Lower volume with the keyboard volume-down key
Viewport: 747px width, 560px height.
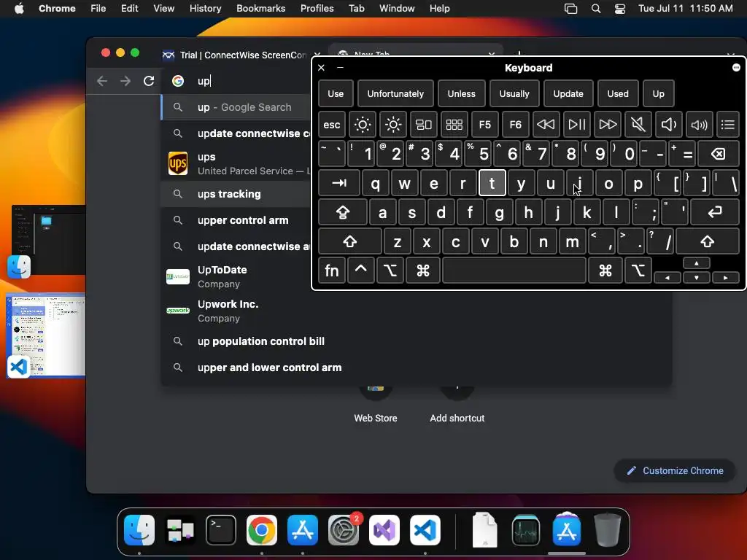(x=668, y=125)
